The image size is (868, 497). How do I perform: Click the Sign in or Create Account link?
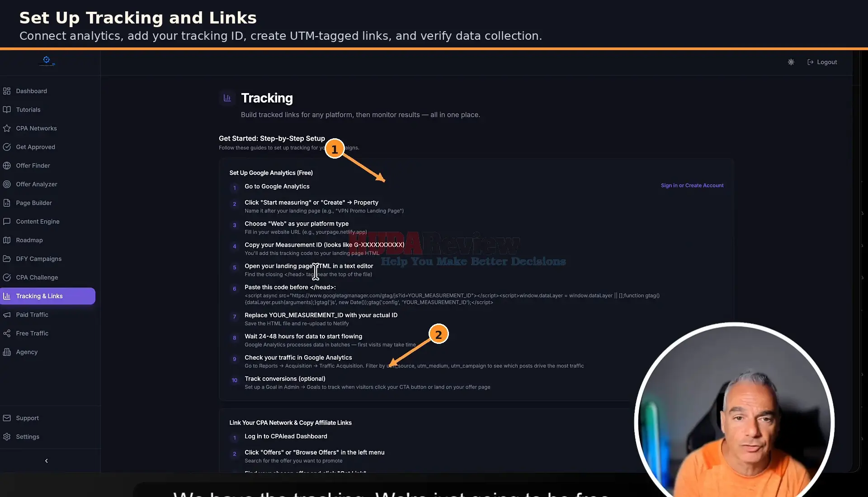coord(692,185)
